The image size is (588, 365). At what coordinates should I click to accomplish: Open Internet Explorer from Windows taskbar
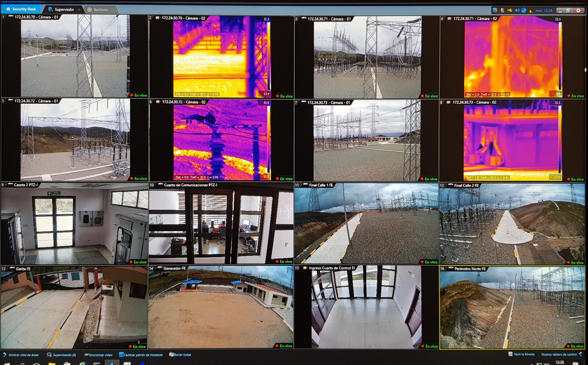pyautogui.click(x=83, y=363)
